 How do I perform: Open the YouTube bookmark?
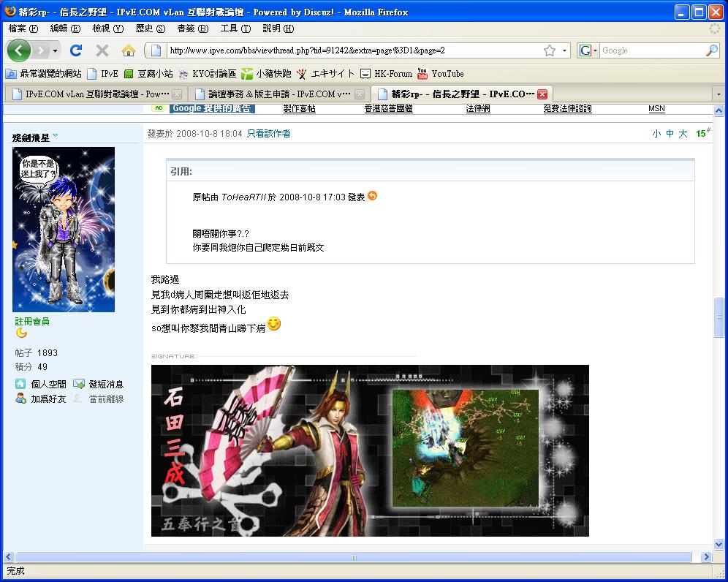[441, 73]
